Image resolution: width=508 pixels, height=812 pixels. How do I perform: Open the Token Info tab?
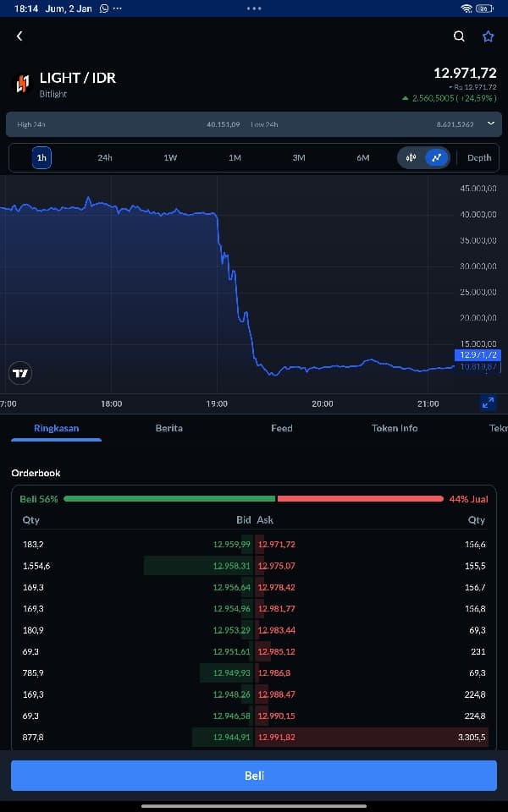(395, 428)
